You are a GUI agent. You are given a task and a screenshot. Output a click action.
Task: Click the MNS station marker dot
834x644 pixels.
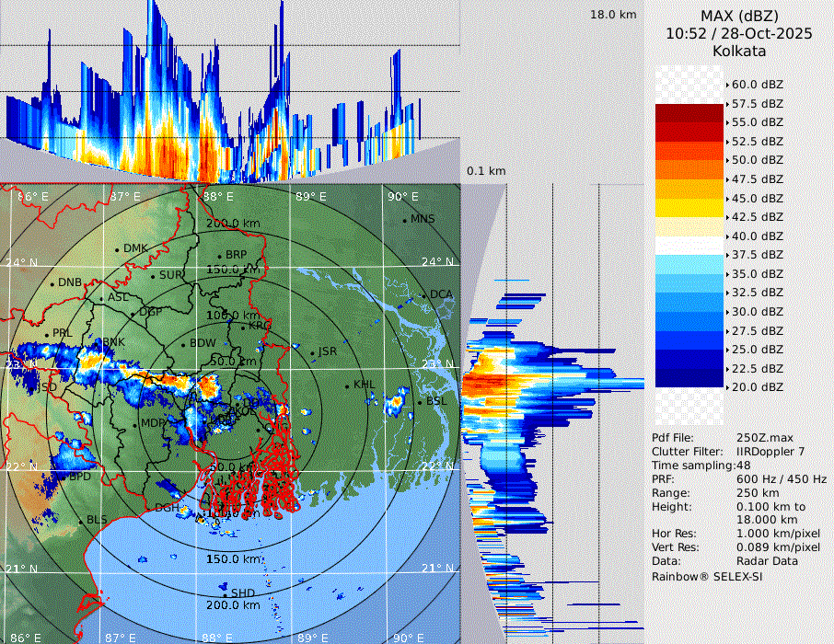click(404, 219)
